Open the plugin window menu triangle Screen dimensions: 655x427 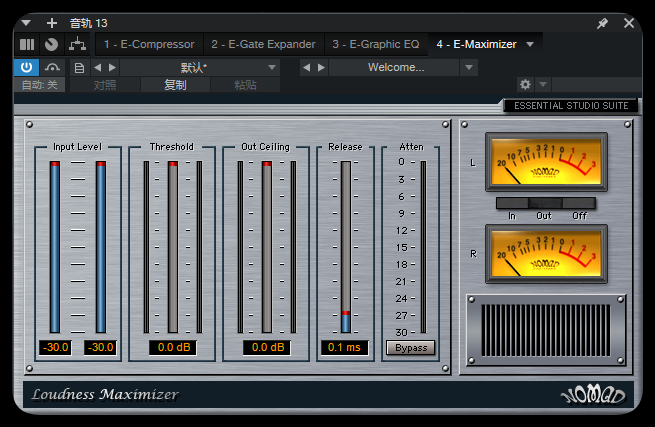[x=26, y=23]
